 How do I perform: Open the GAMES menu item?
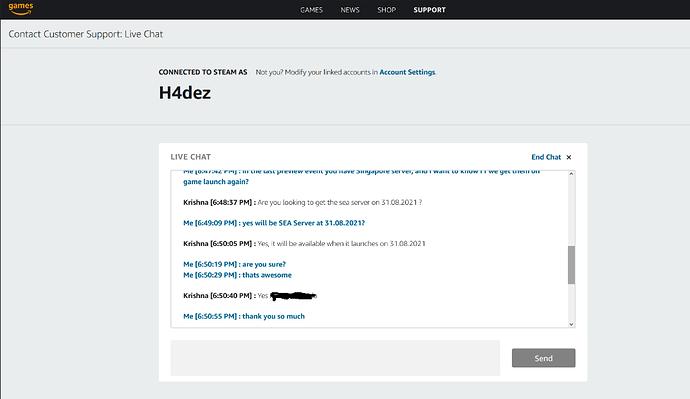[x=311, y=10]
